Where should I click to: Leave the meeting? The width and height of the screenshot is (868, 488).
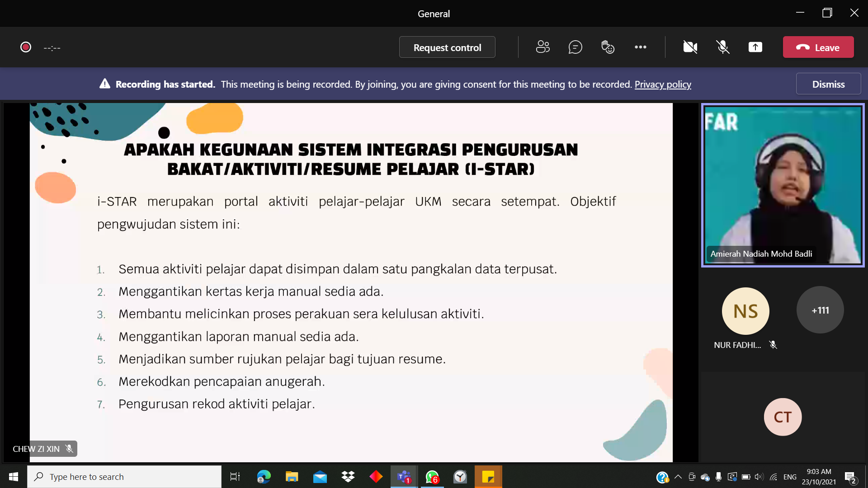click(818, 47)
